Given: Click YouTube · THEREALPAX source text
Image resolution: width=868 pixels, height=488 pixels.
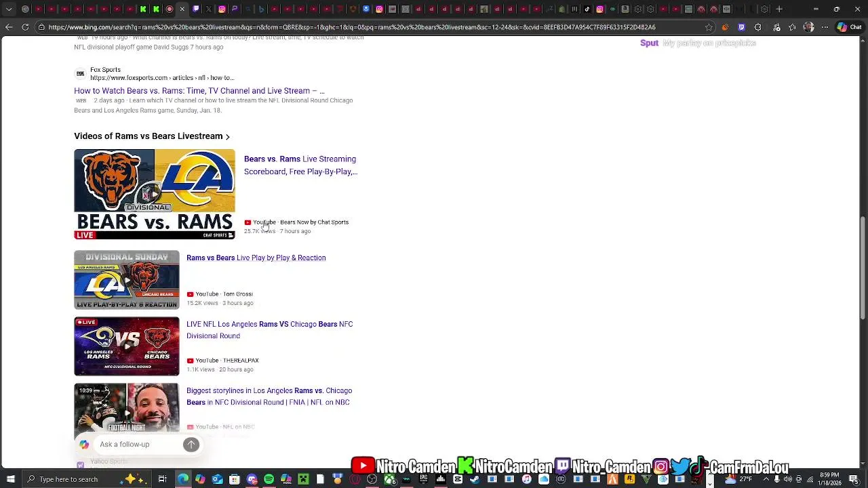Looking at the screenshot, I should coord(227,361).
